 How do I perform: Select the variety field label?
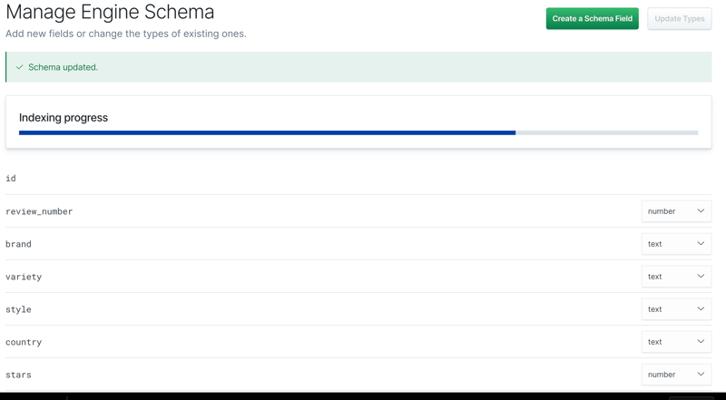point(24,276)
